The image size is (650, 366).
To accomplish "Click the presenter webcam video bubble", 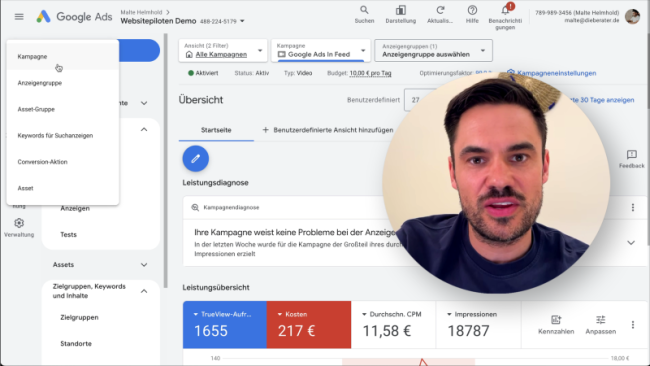I will point(496,182).
